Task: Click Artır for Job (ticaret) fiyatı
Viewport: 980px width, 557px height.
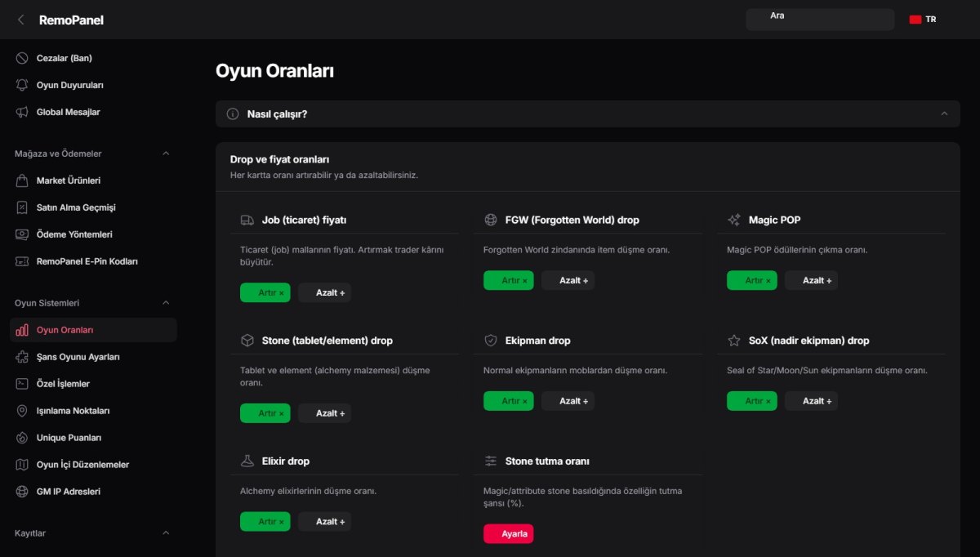Action: pos(265,292)
